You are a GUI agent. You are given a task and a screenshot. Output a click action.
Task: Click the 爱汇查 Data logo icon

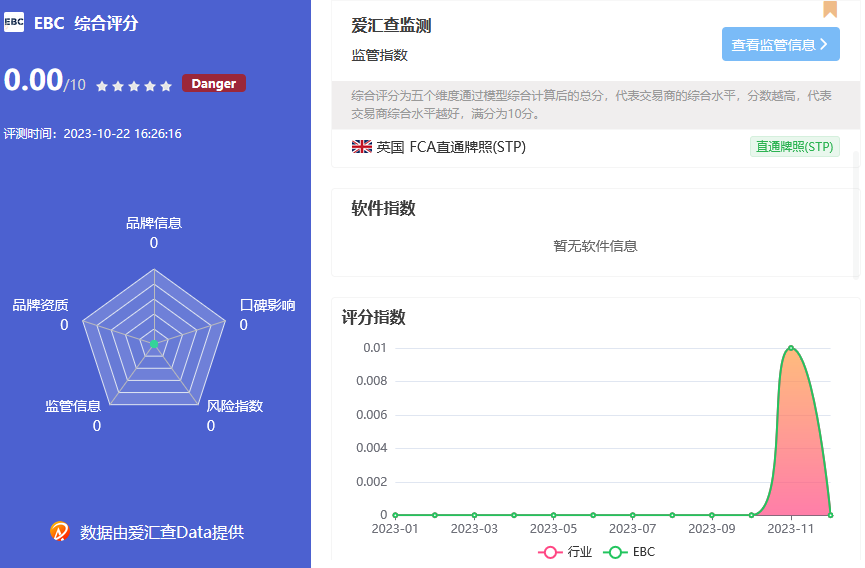pos(60,532)
